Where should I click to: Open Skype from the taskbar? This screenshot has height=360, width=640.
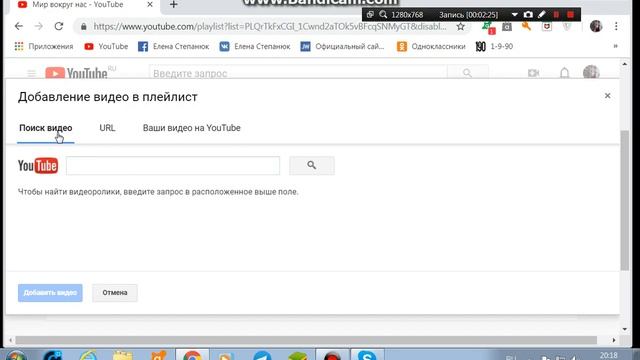367,355
